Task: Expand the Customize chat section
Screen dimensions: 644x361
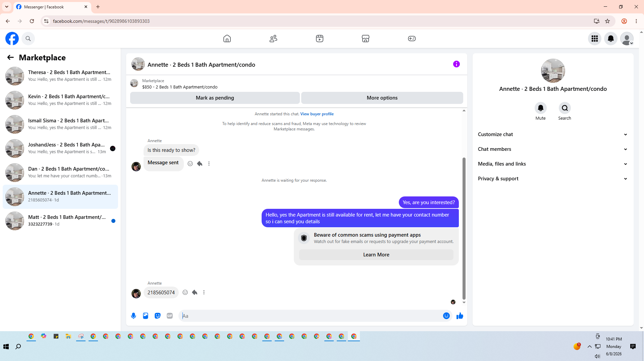Action: coord(553,134)
